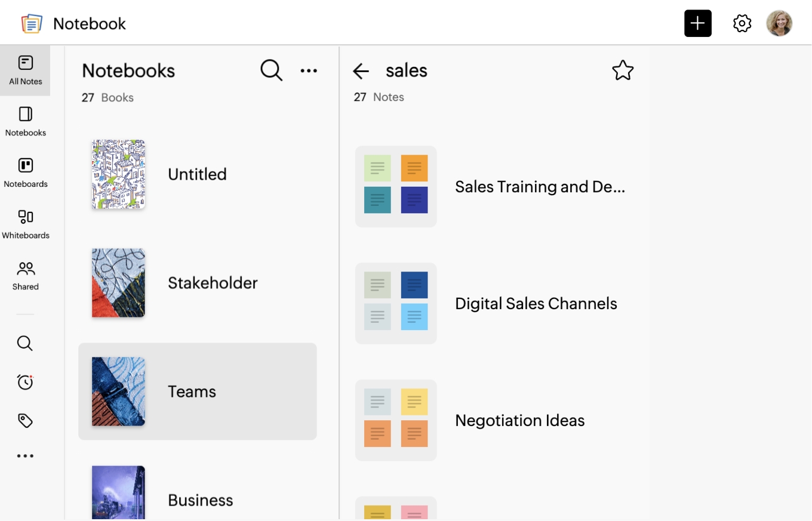Screen dimensions: 812x521
Task: Create a new note with plus button
Action: [697, 24]
